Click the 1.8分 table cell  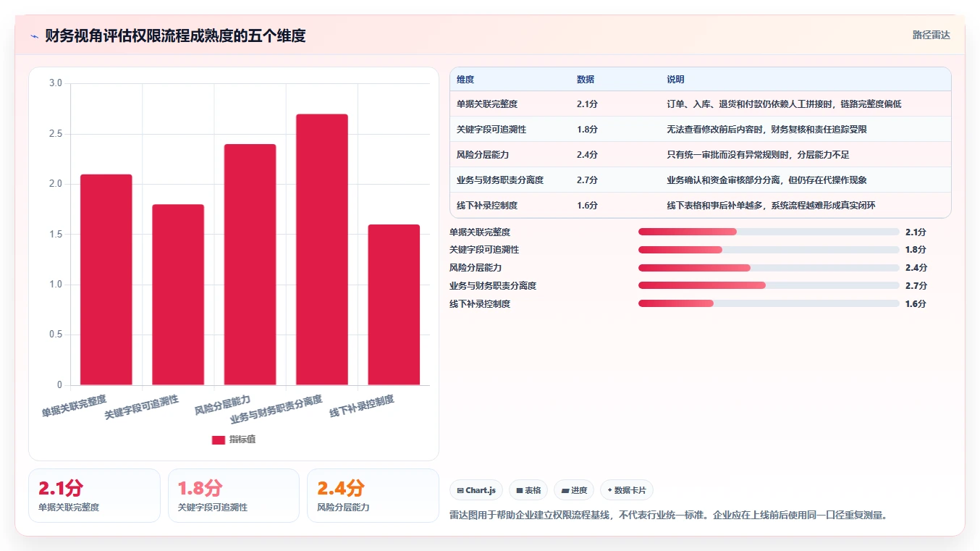point(615,130)
